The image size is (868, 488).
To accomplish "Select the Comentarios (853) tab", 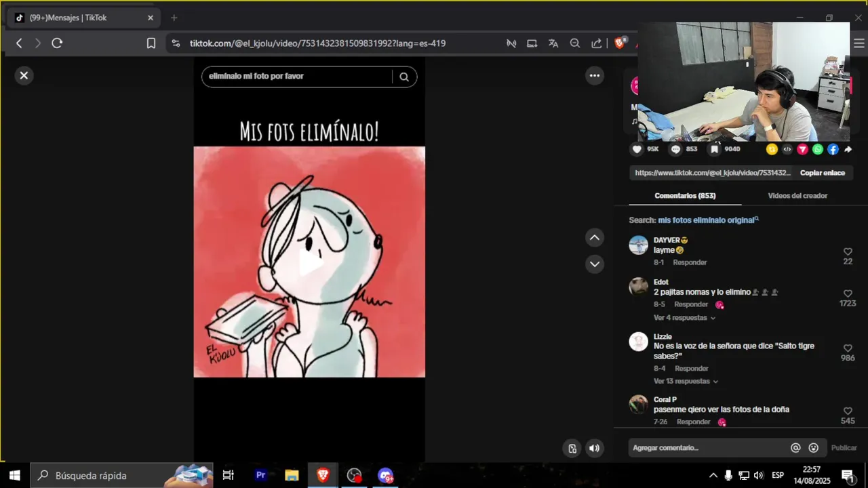I will tap(685, 196).
